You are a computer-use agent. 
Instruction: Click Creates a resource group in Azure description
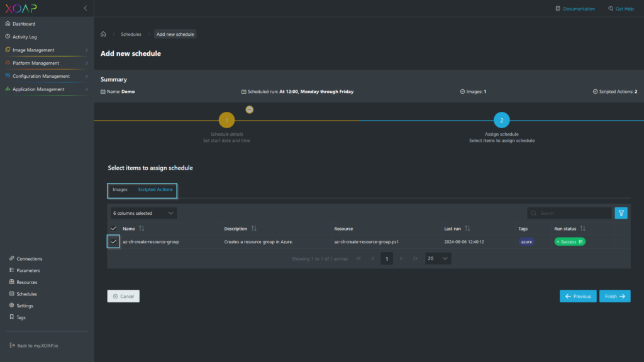258,242
